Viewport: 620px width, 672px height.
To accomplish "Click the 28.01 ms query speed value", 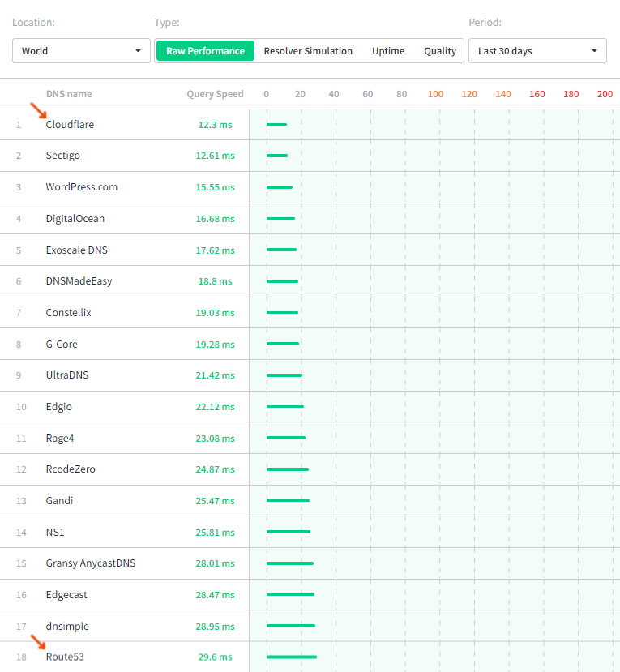I will point(215,563).
